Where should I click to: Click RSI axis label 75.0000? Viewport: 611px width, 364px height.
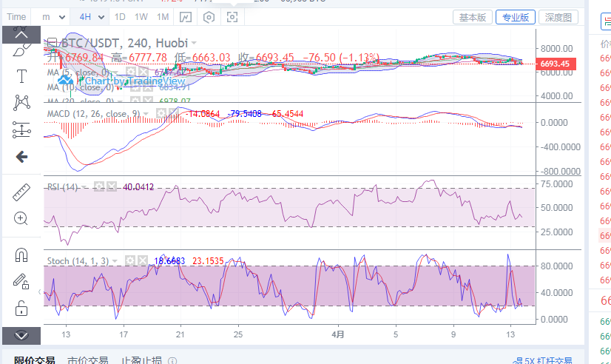tap(556, 184)
